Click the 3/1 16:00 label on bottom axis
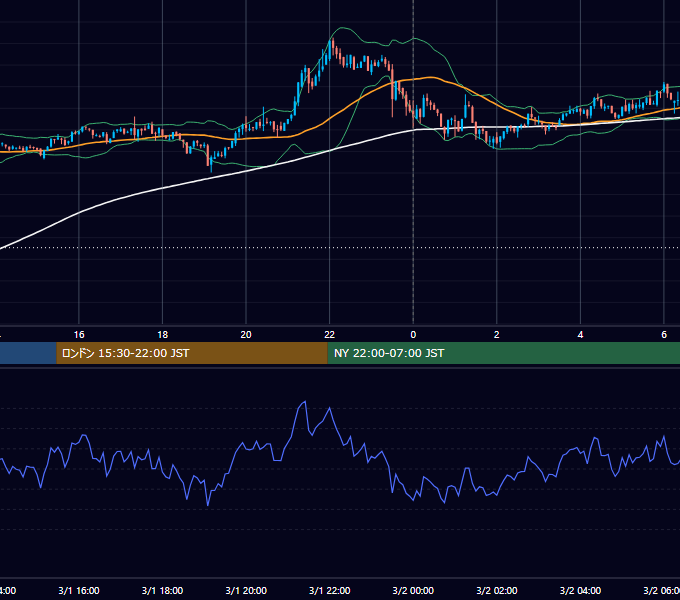The width and height of the screenshot is (680, 600). pyautogui.click(x=79, y=590)
